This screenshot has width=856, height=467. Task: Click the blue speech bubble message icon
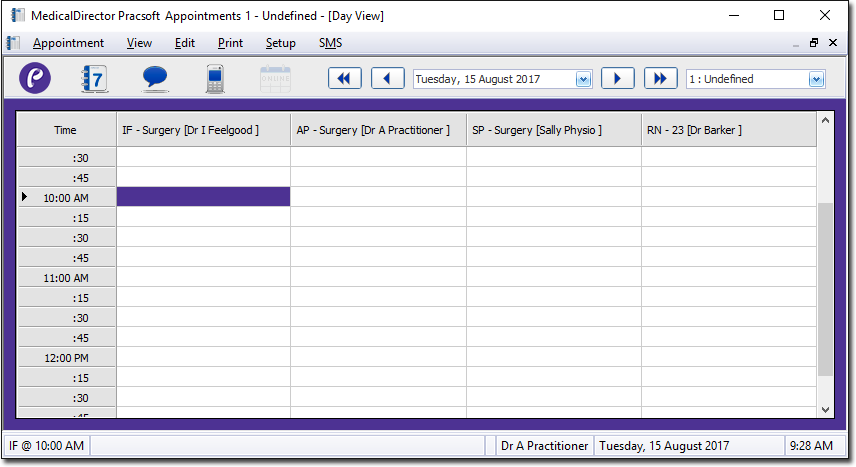[x=155, y=79]
